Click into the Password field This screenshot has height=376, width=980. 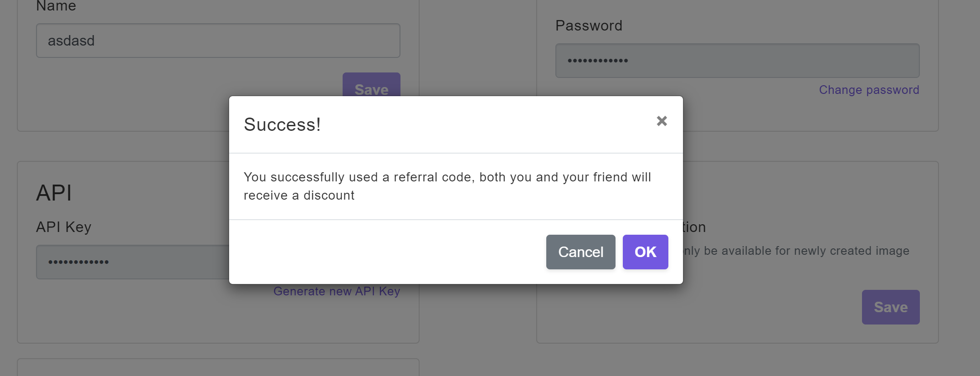pos(737,61)
